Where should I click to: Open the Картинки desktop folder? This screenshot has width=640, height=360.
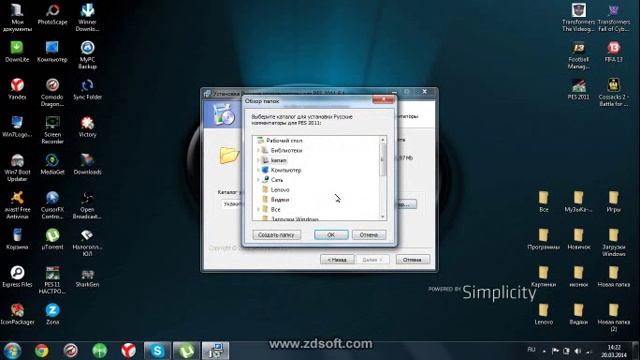[543, 277]
